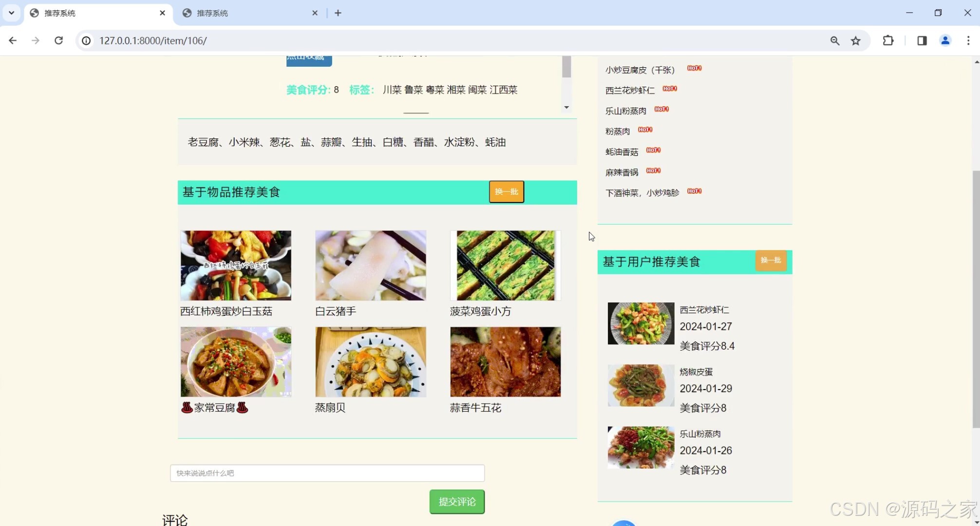This screenshot has height=526, width=980.
Task: Click the 提交评论 submit button
Action: coord(456,501)
